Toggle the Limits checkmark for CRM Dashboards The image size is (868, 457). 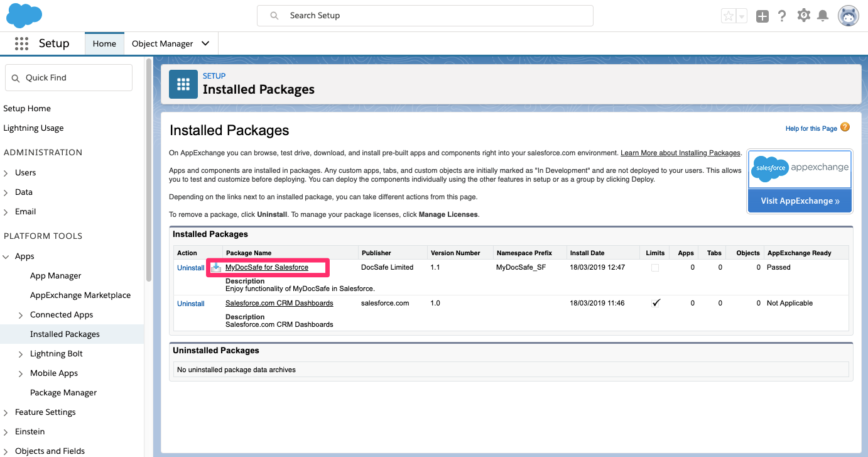656,303
